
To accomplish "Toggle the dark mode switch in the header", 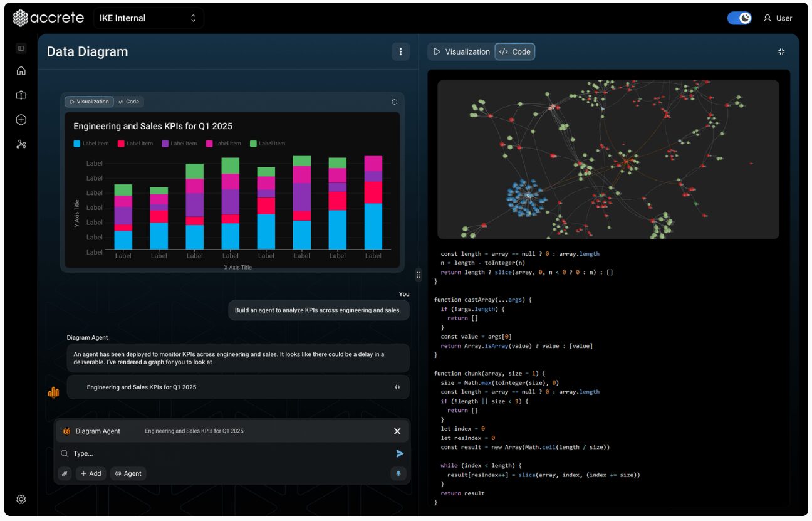I will pyautogui.click(x=739, y=18).
